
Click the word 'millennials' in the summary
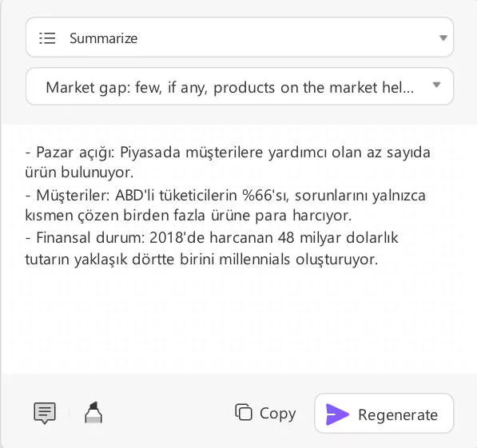tap(255, 260)
